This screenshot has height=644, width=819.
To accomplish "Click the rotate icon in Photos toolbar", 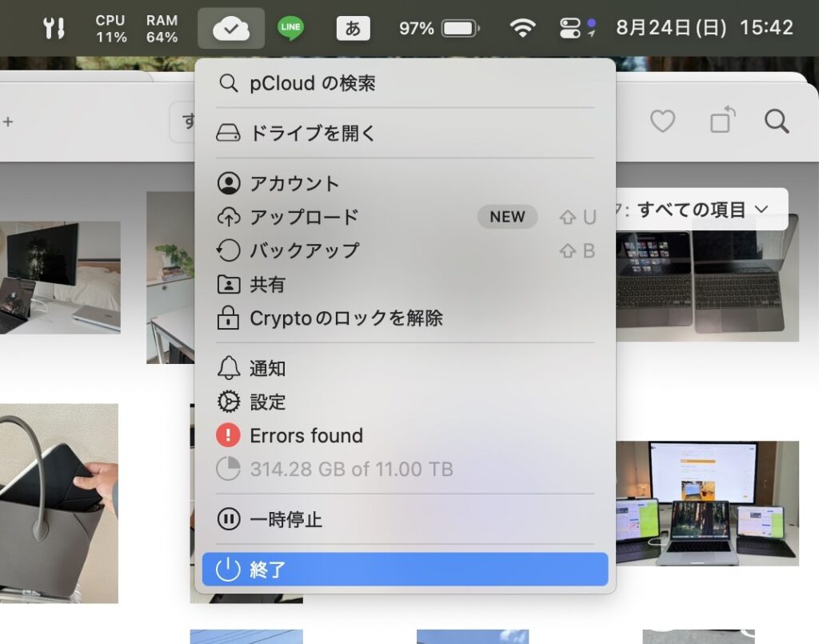I will (723, 120).
